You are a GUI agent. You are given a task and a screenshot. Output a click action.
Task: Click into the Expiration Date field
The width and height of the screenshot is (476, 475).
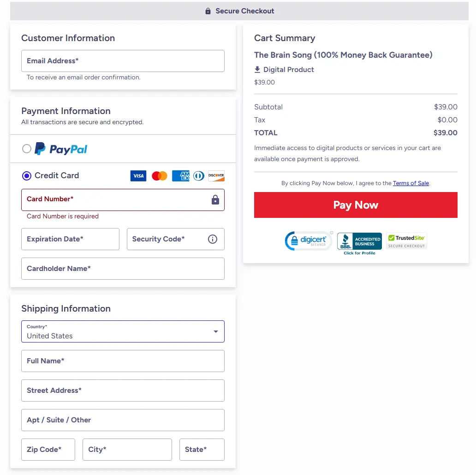70,239
